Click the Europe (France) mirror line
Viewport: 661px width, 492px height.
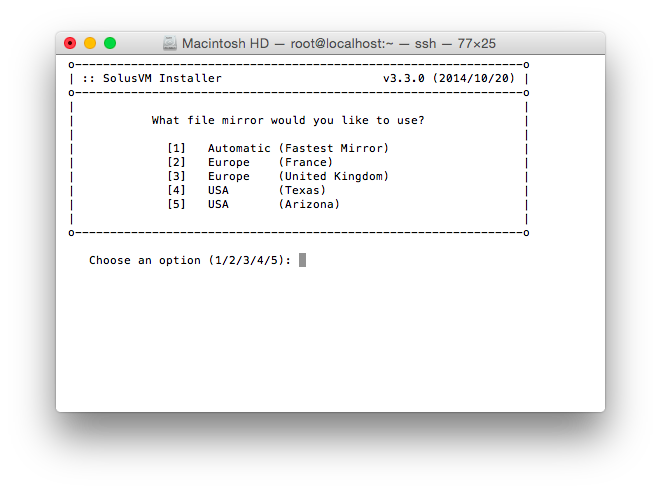point(250,162)
